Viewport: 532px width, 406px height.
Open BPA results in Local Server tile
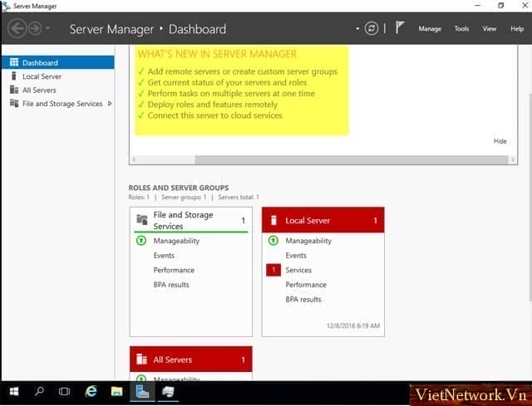pos(303,299)
